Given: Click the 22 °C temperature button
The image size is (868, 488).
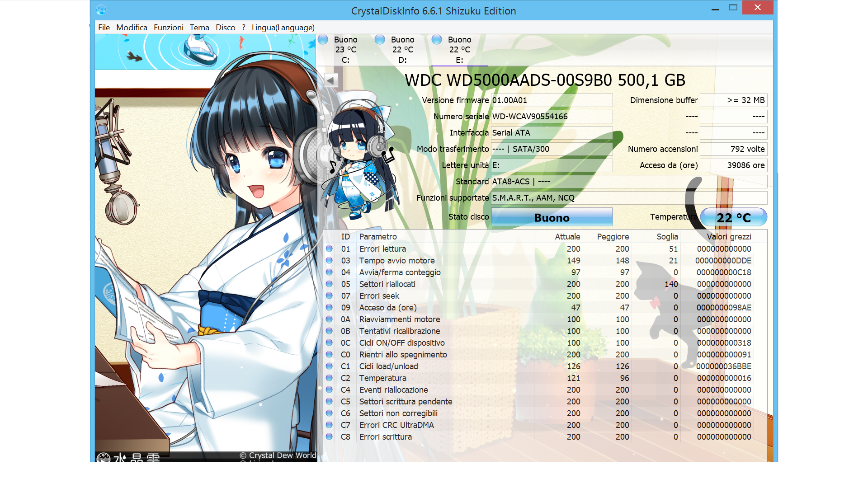Looking at the screenshot, I should [x=733, y=217].
